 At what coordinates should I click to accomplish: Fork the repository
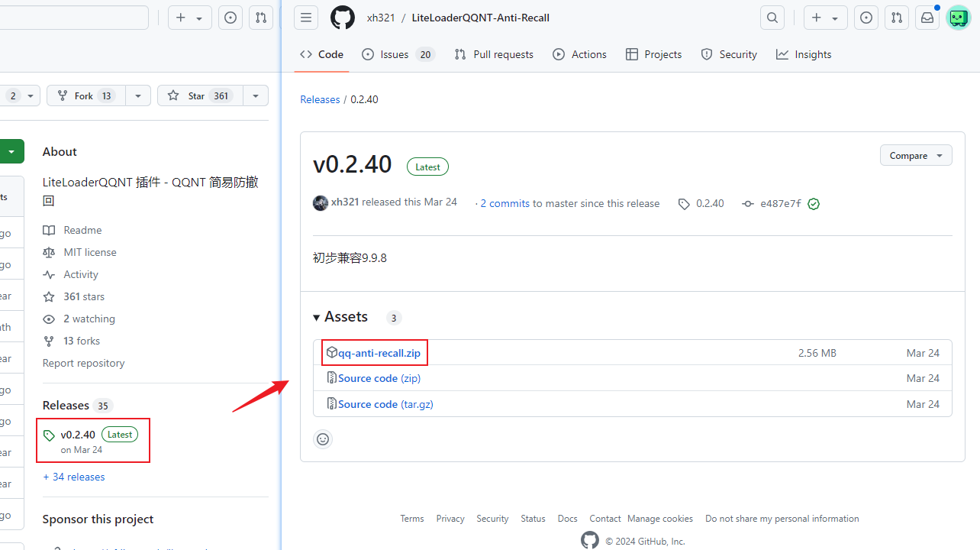[x=86, y=95]
